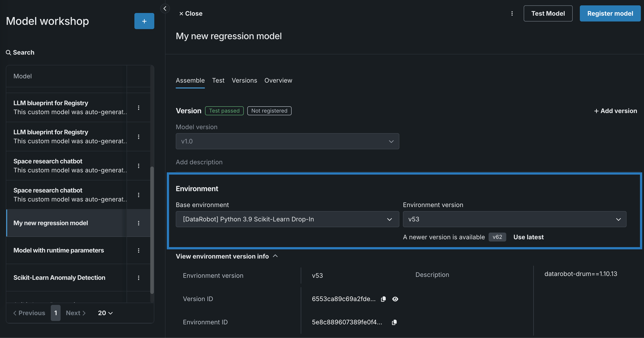
Task: Switch to the Overview tab
Action: coord(278,80)
